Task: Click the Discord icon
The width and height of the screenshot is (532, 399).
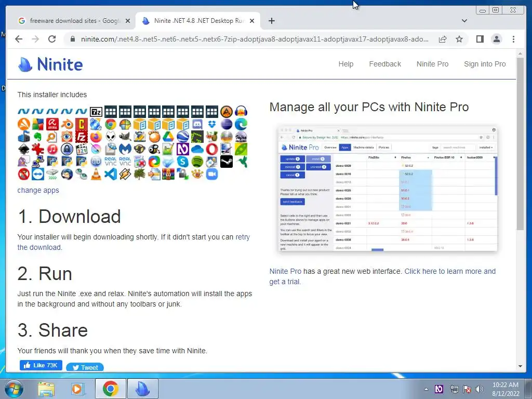Action: [197, 124]
